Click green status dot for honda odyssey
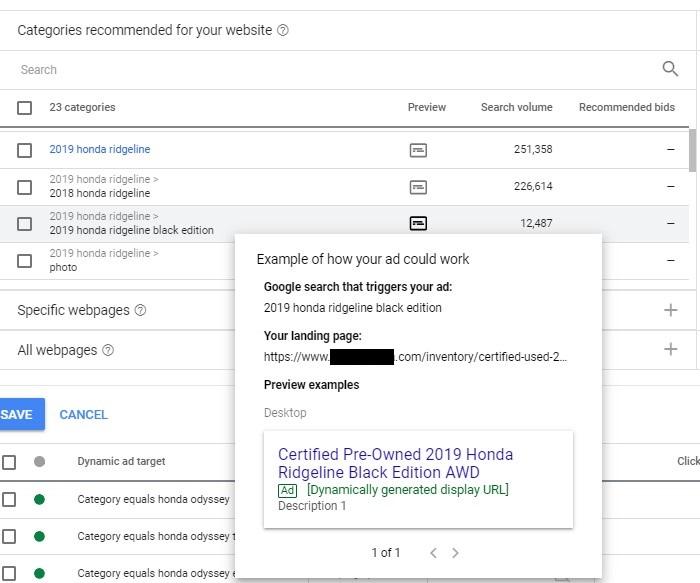The height and width of the screenshot is (583, 700). point(39,499)
